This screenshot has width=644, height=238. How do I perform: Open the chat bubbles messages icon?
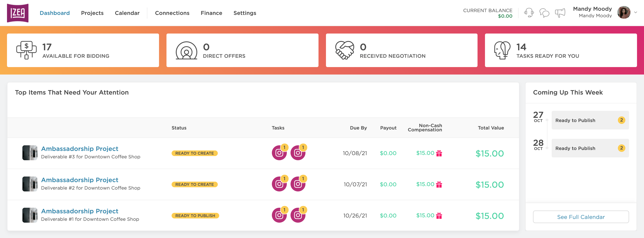pos(544,13)
